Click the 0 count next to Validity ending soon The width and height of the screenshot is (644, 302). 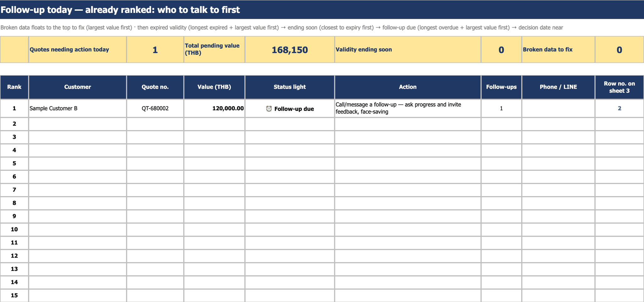tap(501, 50)
